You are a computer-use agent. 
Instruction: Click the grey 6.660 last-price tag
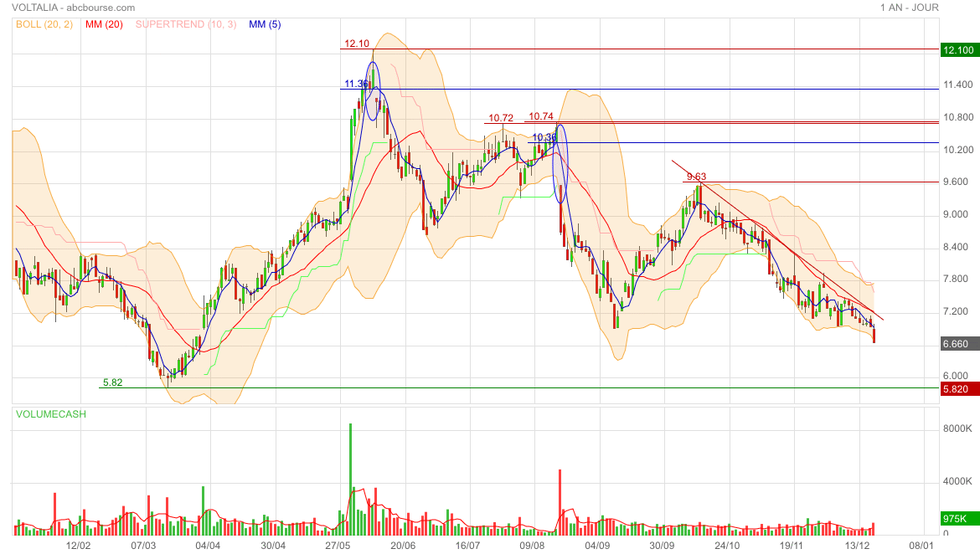(x=959, y=344)
